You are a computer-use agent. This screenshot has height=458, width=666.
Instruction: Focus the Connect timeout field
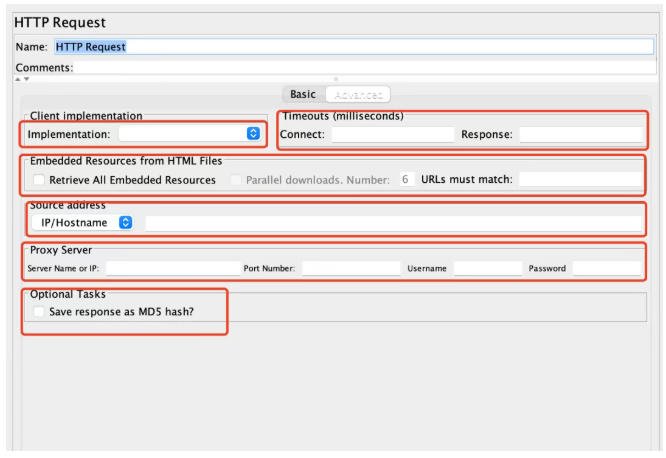[393, 134]
